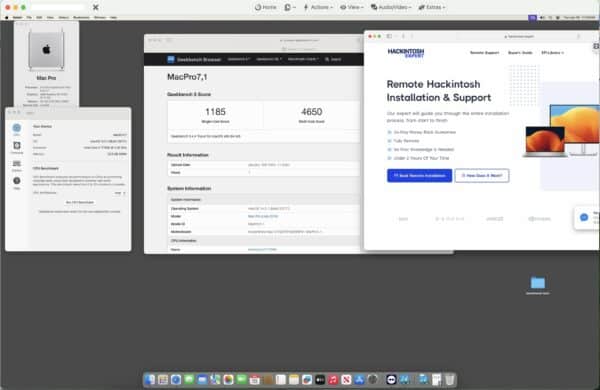600x390 pixels.
Task: Open the Geekbench ML menu in navbar
Action: [269, 59]
